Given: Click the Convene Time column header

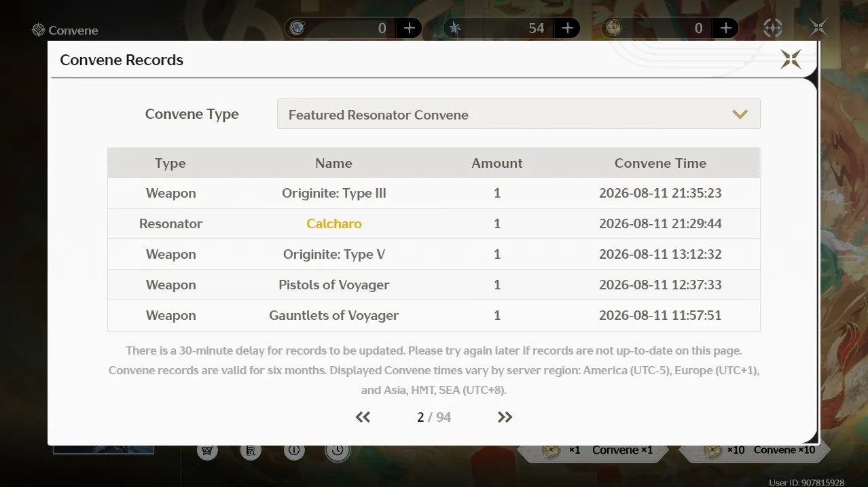Looking at the screenshot, I should tap(660, 163).
